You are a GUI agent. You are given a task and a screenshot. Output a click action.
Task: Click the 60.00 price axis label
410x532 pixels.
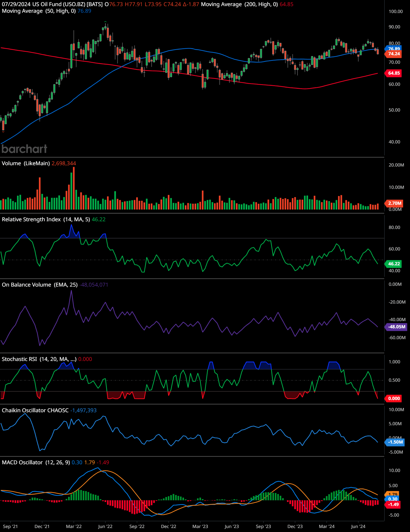pos(394,84)
